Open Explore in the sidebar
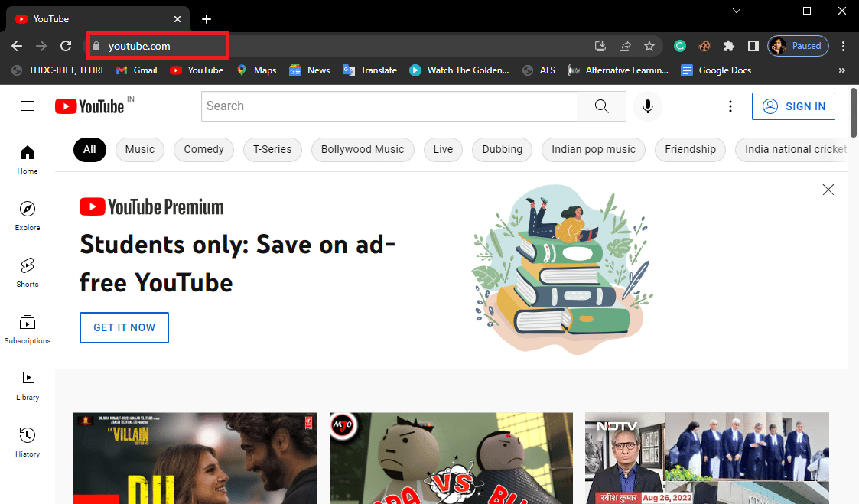 pos(28,216)
